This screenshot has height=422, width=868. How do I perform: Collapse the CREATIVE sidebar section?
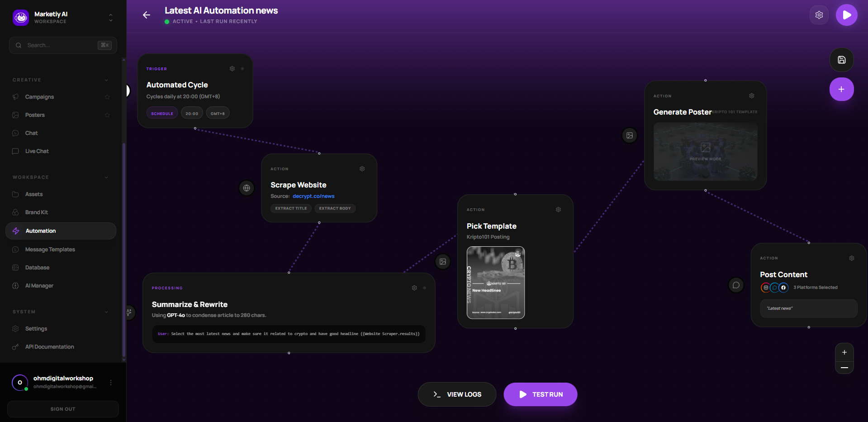[x=106, y=80]
